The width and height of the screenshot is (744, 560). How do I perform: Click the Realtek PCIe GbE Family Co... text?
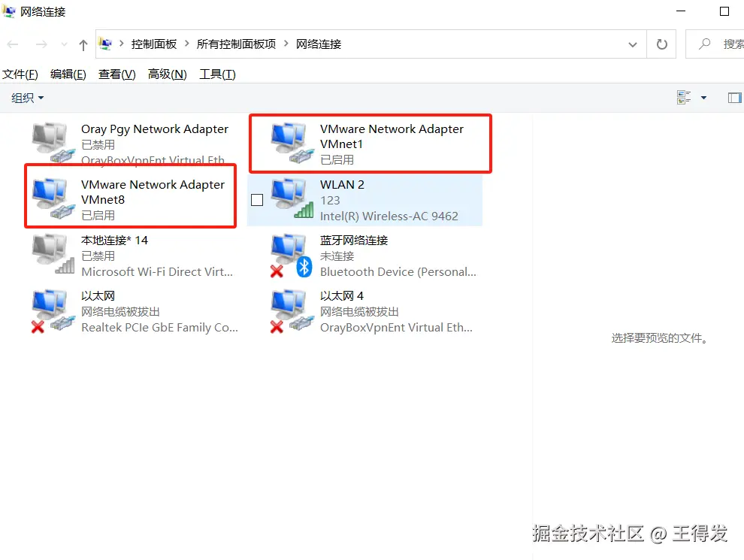coord(159,328)
